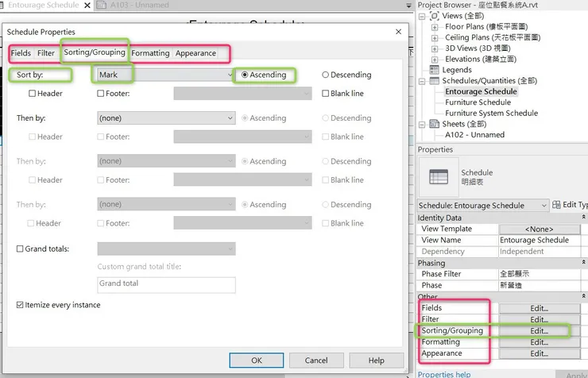Click the Phase value cell

[540, 285]
